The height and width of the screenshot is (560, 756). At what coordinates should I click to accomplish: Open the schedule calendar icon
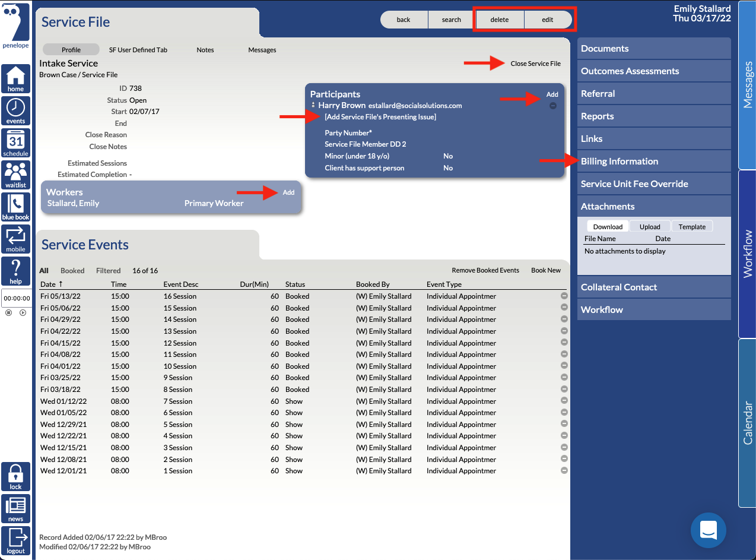(15, 143)
